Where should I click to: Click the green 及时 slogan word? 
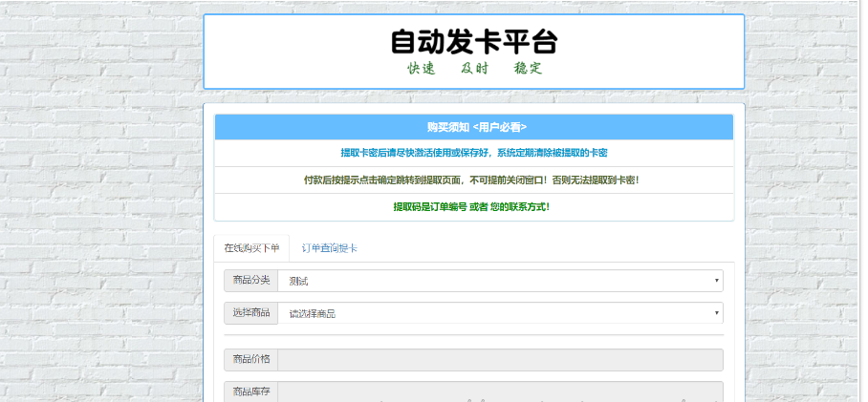[474, 69]
